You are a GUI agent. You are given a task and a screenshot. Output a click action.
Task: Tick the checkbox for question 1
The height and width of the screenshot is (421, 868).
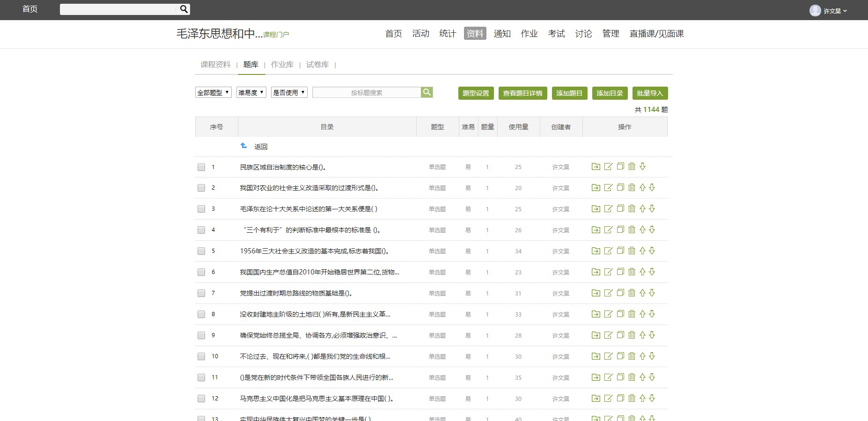coord(201,167)
